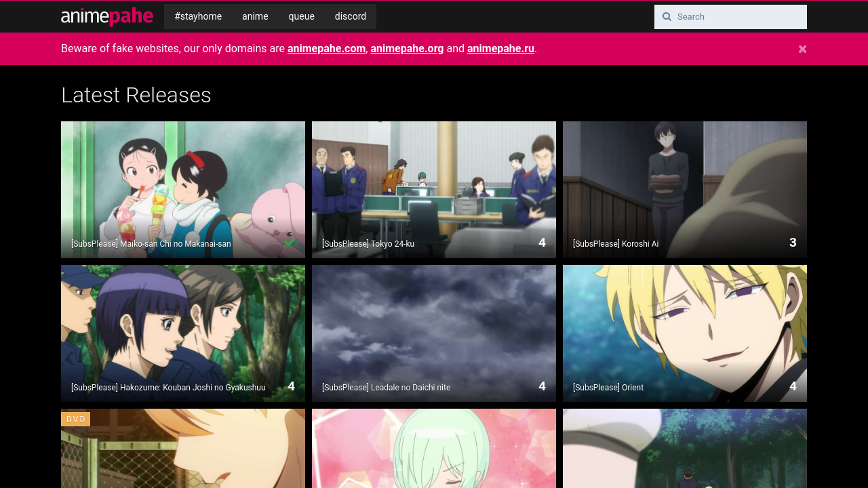Open the anime menu item
The image size is (868, 488).
tap(255, 16)
